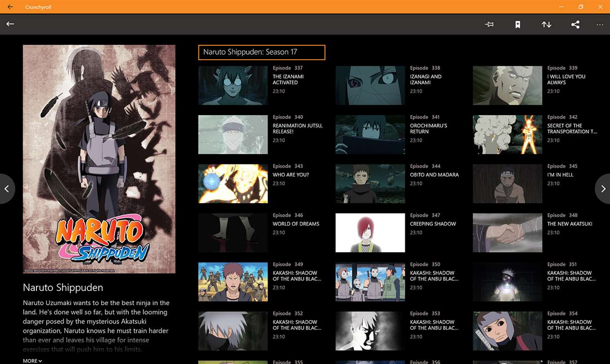This screenshot has height=364, width=610.
Task: Open Episode 343 Who Are You thumbnail
Action: 233,183
